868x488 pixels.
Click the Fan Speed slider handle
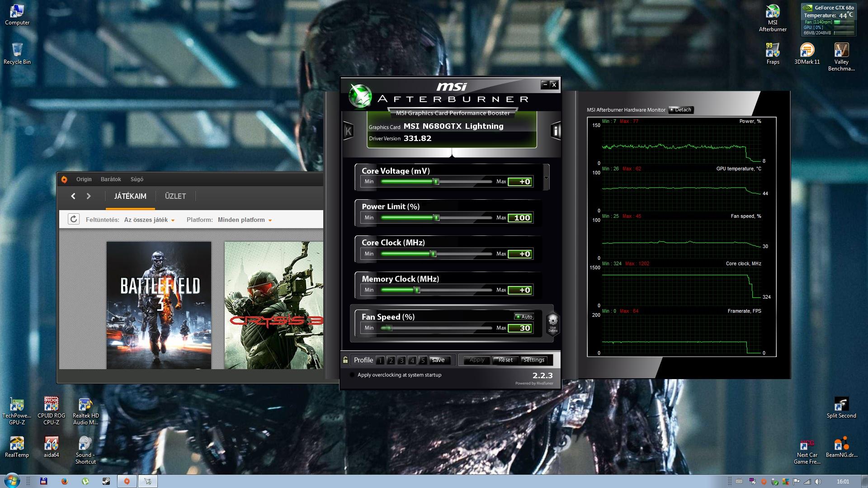click(x=390, y=328)
